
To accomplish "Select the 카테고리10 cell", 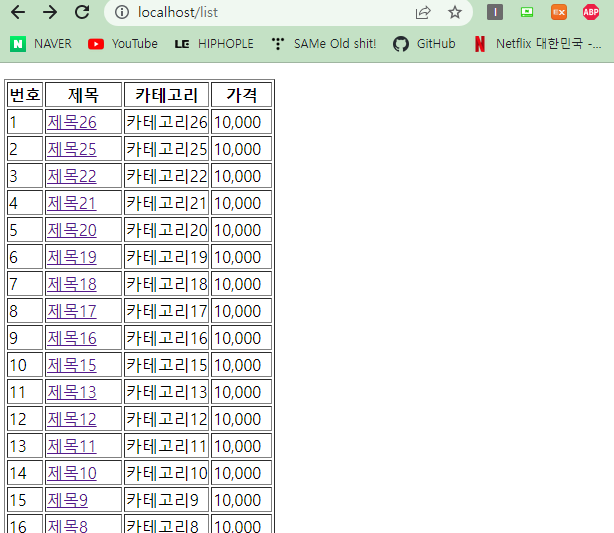I will [x=166, y=473].
